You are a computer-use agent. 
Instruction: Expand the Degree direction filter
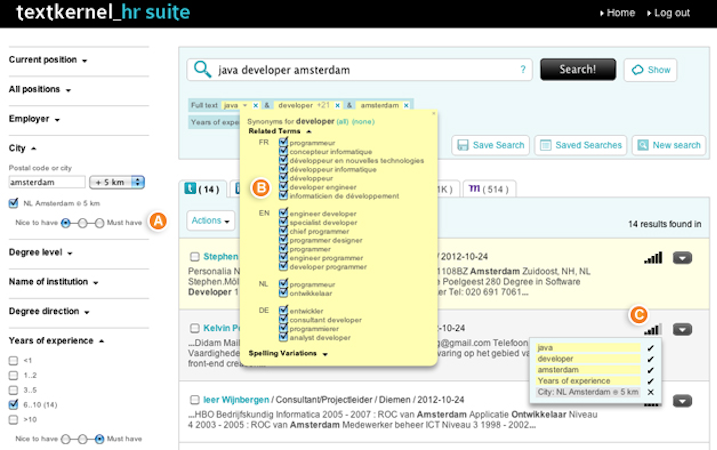[49, 311]
